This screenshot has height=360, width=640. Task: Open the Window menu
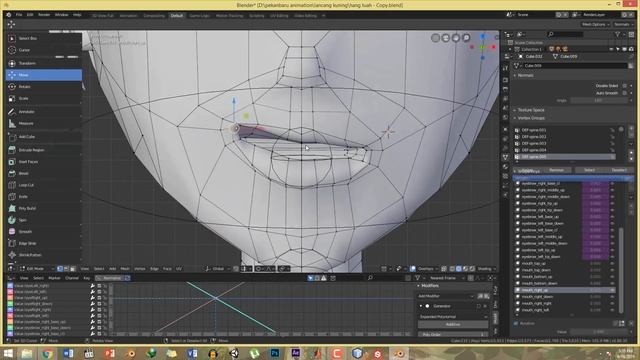pyautogui.click(x=62, y=15)
